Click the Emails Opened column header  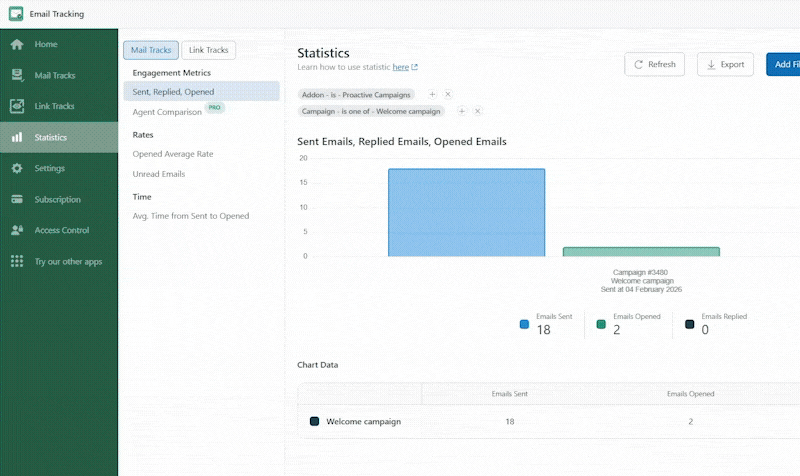coord(690,394)
